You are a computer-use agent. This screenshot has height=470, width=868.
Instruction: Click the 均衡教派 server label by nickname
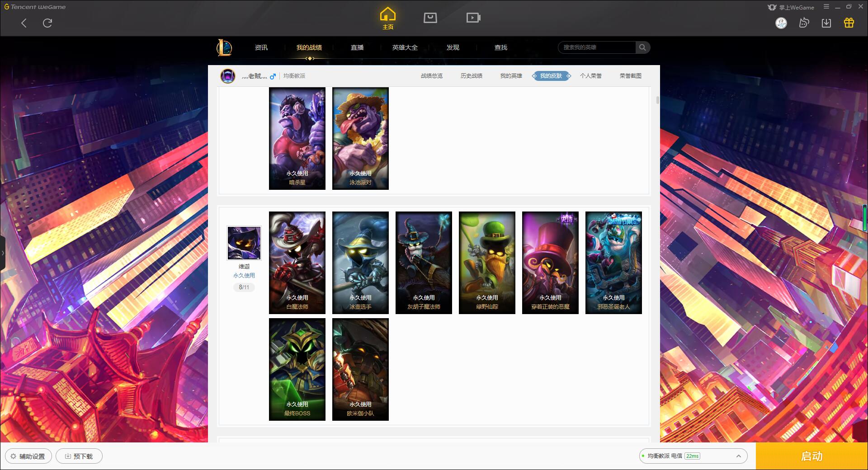point(294,76)
